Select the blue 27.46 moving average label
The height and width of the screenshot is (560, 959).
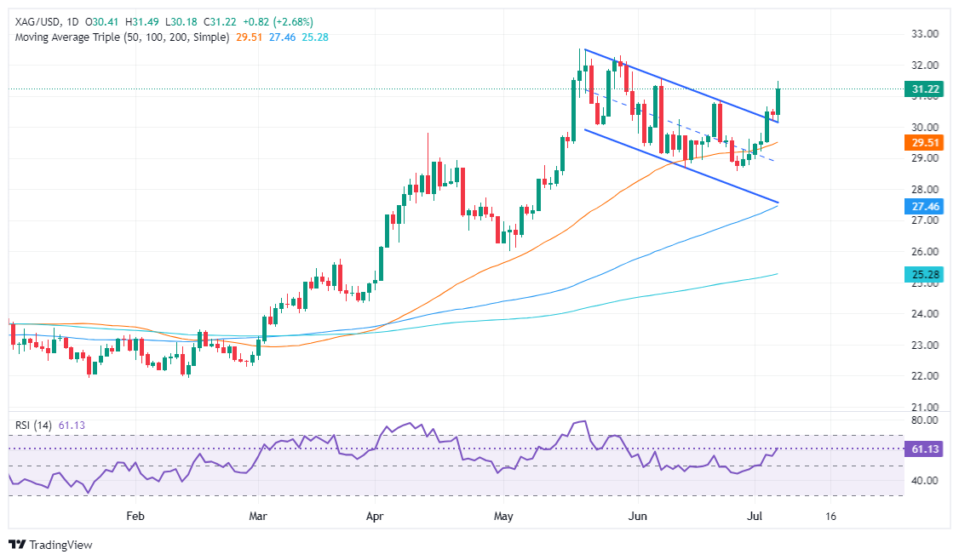pyautogui.click(x=924, y=207)
